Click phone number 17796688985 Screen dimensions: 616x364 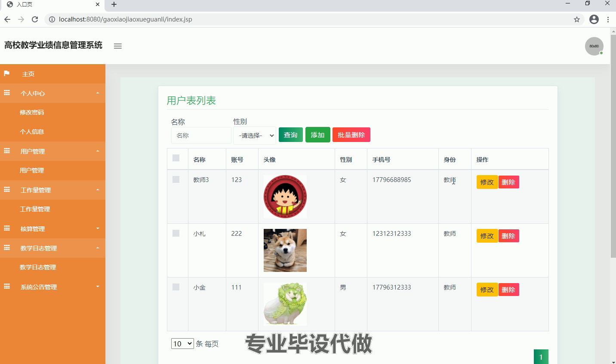(x=391, y=180)
